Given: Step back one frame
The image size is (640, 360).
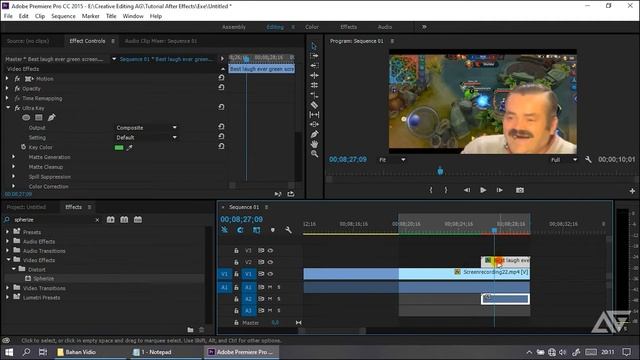Looking at the screenshot, I should 467,190.
